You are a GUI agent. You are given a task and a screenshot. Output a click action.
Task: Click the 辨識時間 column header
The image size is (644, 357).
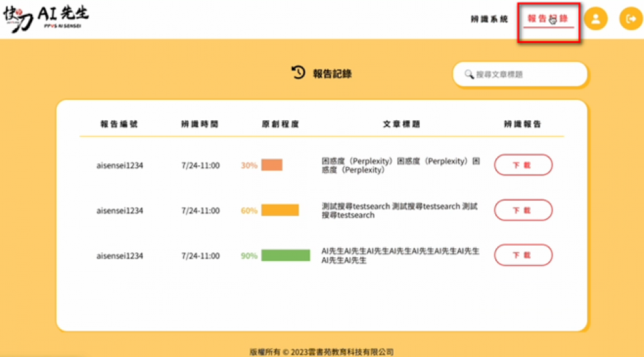tap(200, 124)
